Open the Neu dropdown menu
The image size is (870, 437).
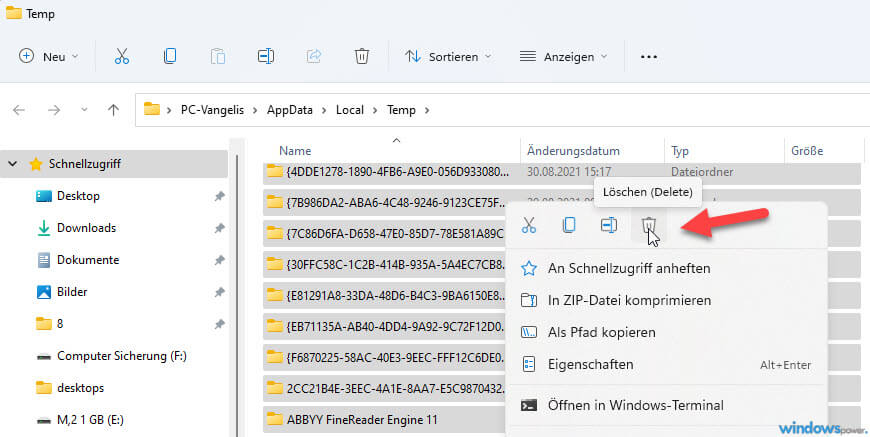tap(50, 57)
